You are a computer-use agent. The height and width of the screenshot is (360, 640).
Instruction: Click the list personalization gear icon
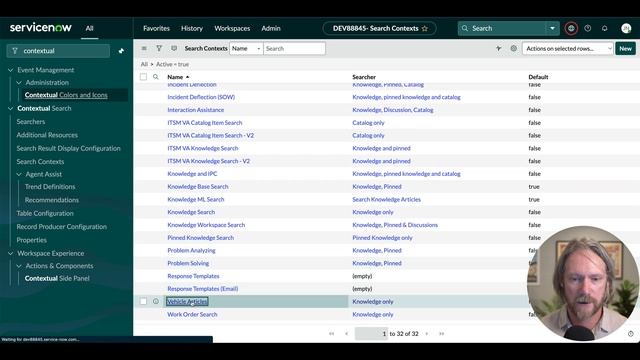513,49
